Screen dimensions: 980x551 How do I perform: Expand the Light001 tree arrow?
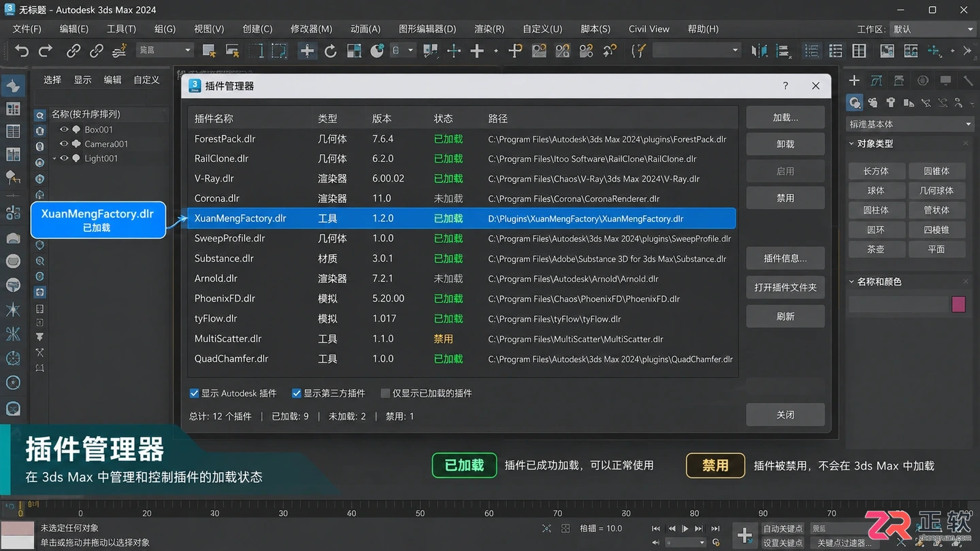tap(54, 158)
